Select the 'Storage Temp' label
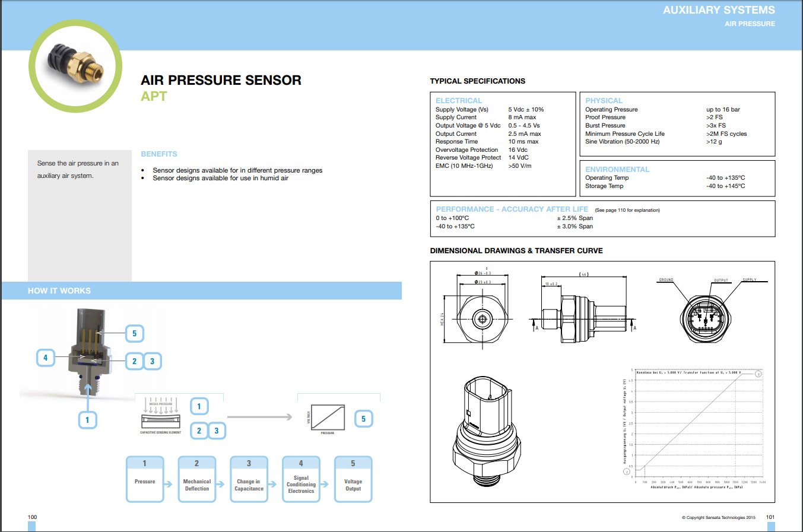The width and height of the screenshot is (803, 532). [604, 186]
